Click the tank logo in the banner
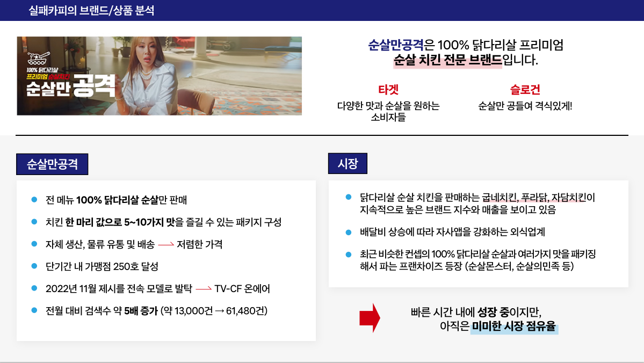The height and width of the screenshot is (363, 644). (39, 59)
